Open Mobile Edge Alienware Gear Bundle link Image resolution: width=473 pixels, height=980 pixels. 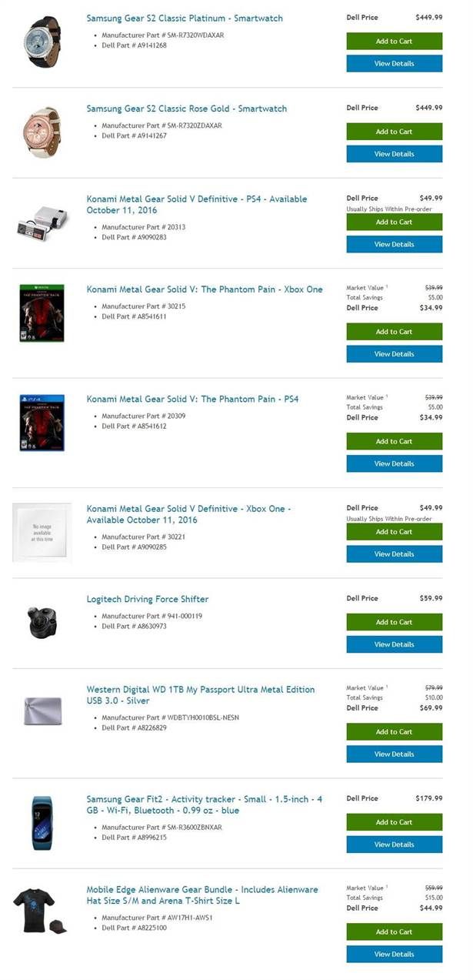(x=202, y=895)
